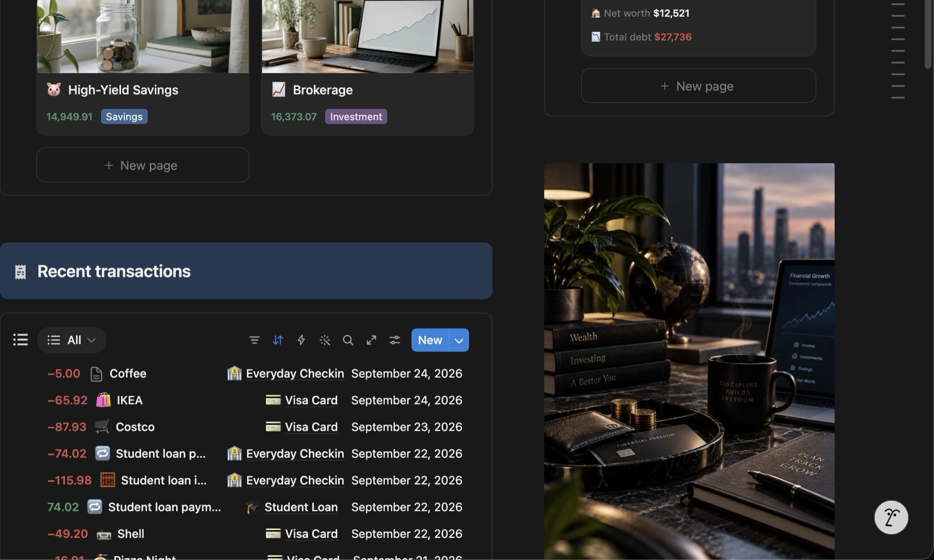Click the 14,949.91 savings balance
Viewport: 934px width, 560px height.
point(69,117)
